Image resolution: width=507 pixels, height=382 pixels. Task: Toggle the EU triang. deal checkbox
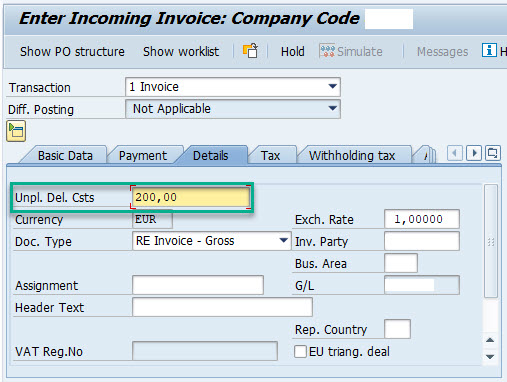[300, 352]
